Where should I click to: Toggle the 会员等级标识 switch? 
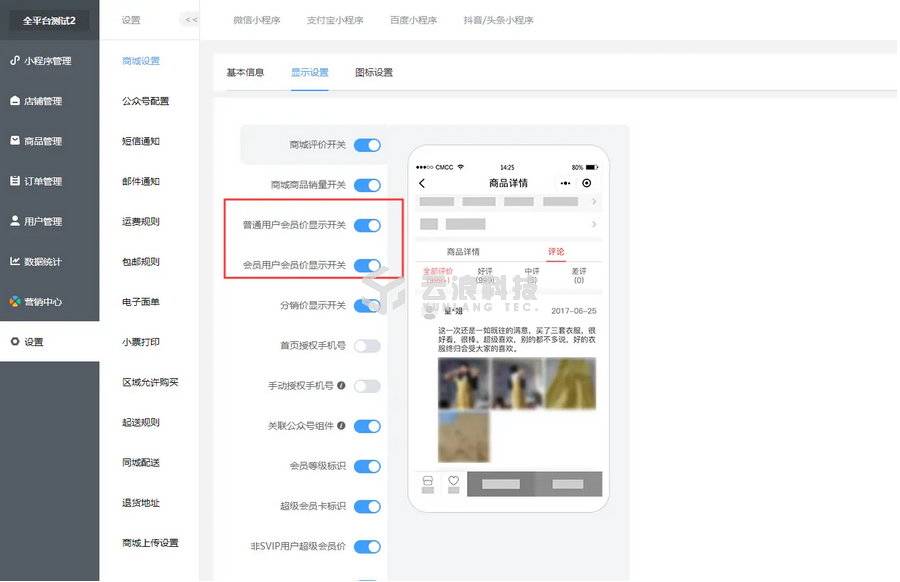coord(367,466)
